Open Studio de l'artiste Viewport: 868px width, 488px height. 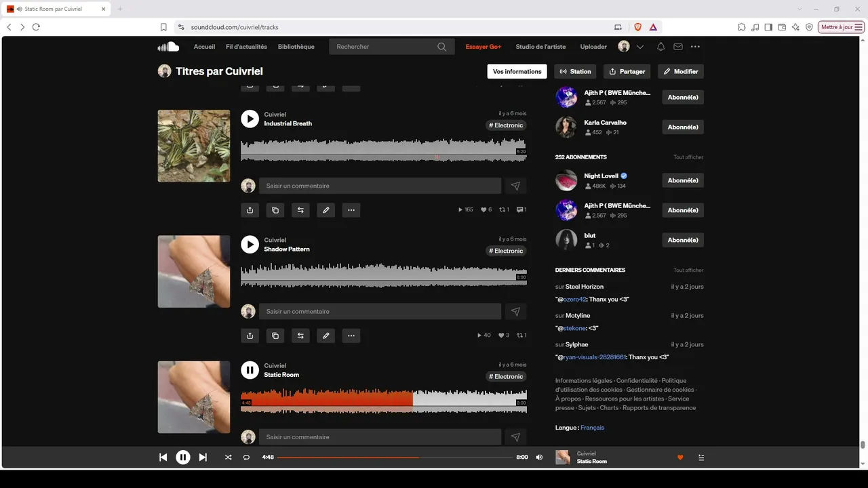coord(540,47)
